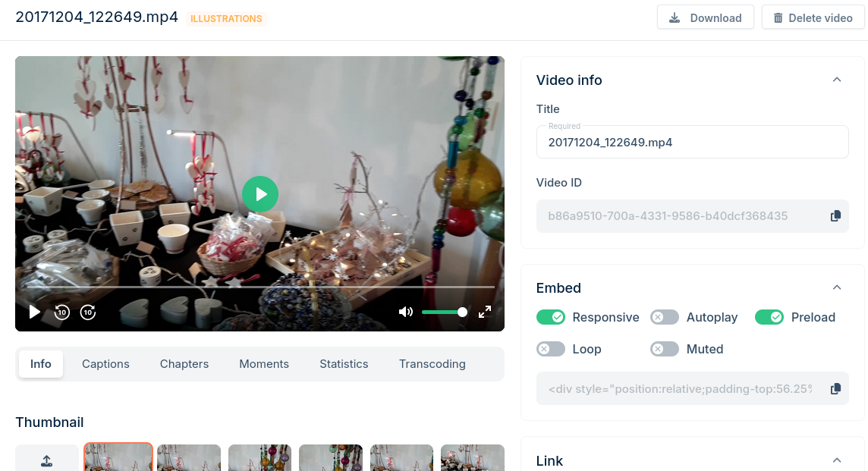Click the large green play button overlay

click(x=260, y=194)
